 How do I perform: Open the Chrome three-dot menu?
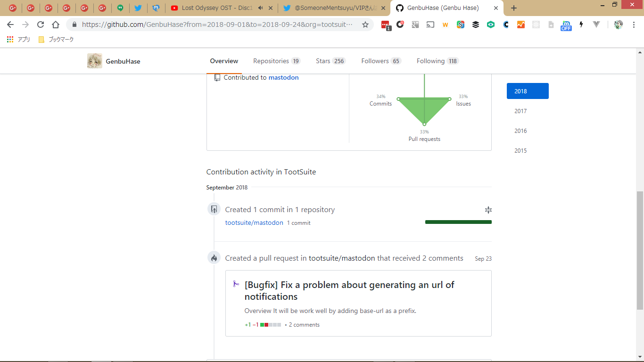coord(634,25)
